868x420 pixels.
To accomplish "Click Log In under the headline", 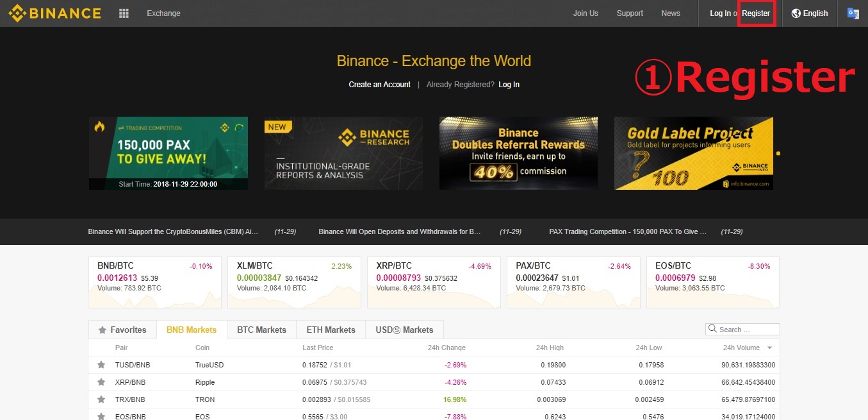I will 509,85.
